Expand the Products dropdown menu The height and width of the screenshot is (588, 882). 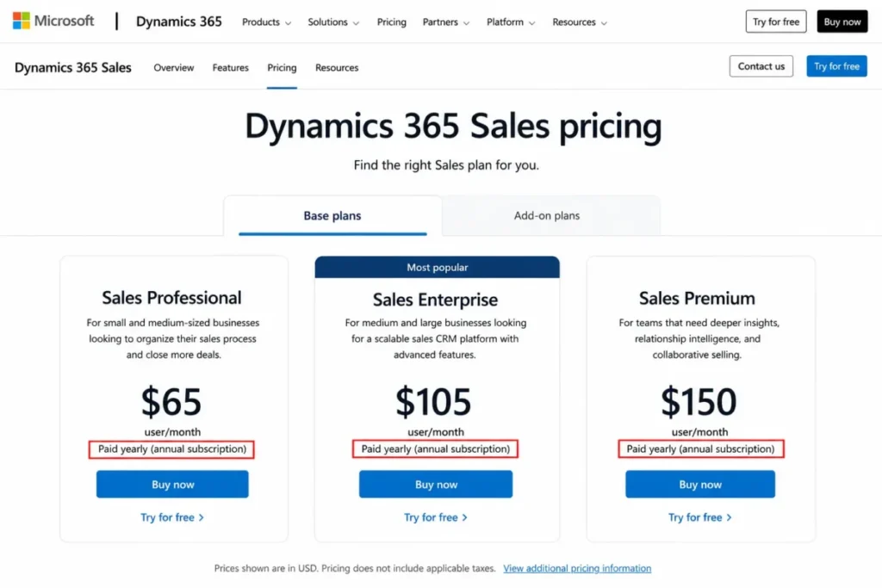[x=267, y=22]
